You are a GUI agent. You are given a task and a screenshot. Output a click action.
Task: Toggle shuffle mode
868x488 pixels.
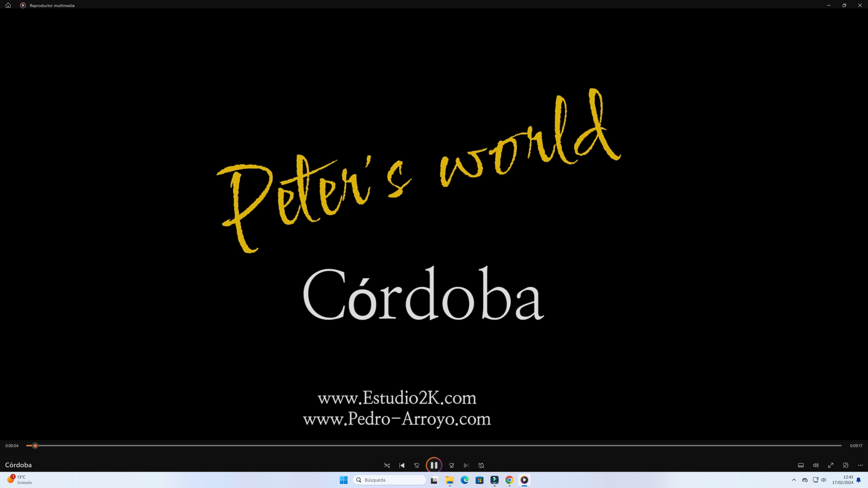click(x=387, y=465)
